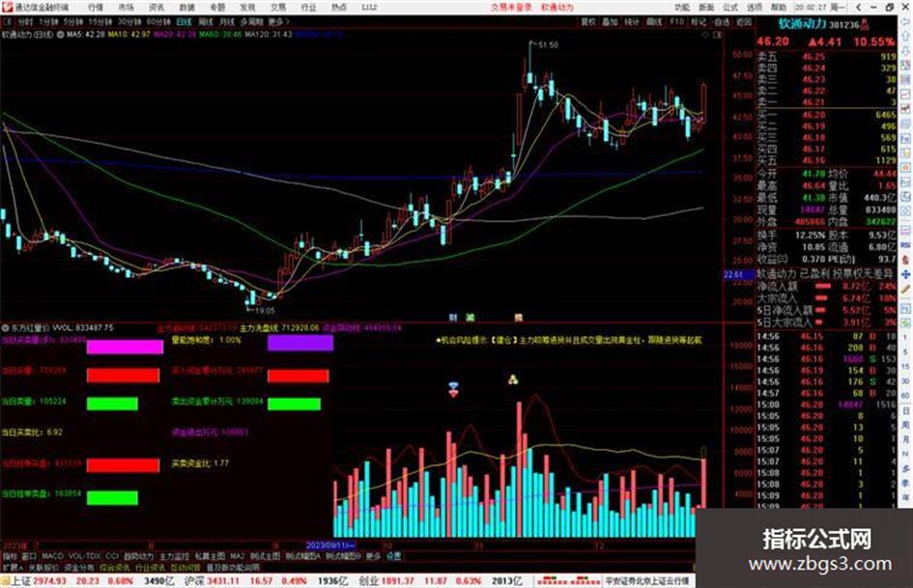Select the CCI indicator tab
Image resolution: width=913 pixels, height=588 pixels.
(x=112, y=556)
